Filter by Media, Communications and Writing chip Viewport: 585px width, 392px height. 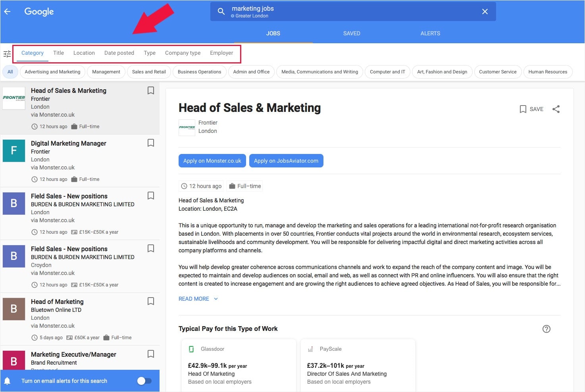319,72
